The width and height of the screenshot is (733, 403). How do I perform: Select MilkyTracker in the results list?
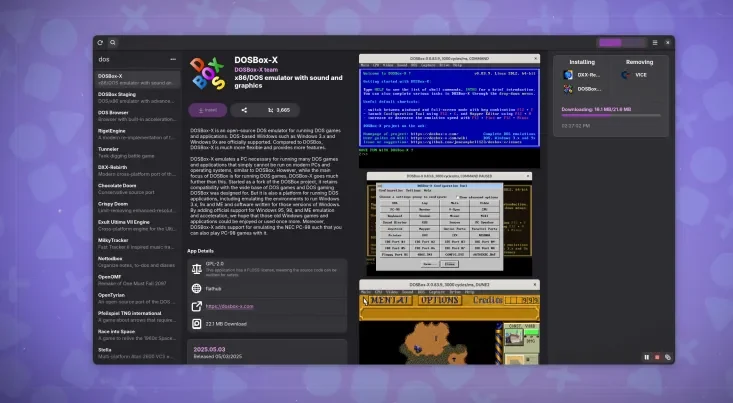137,244
